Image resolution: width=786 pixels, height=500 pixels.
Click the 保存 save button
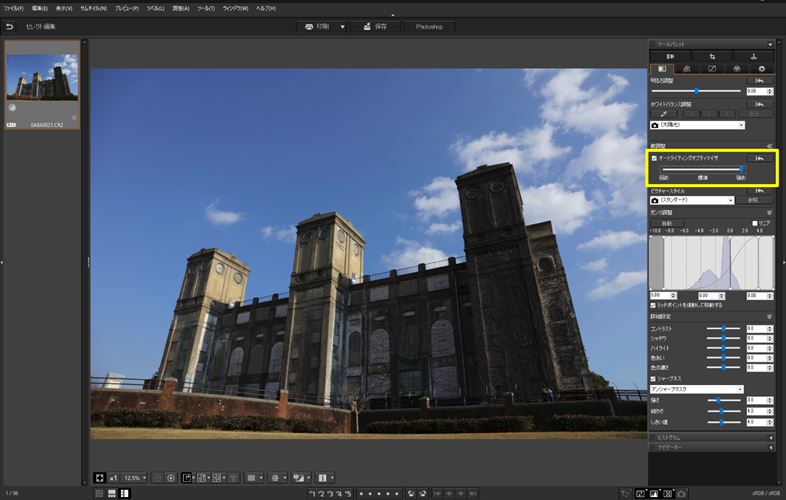(x=375, y=27)
